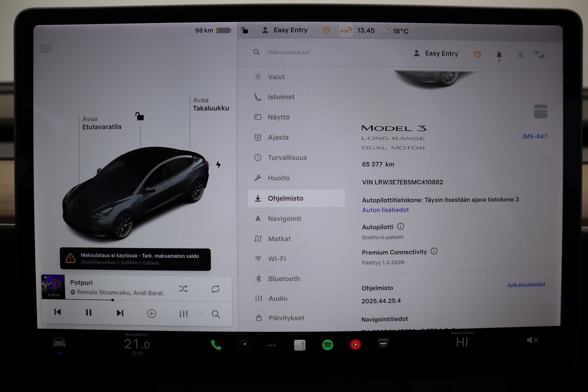The image size is (588, 392).
Task: Toggle repeat mode for the current song
Action: [215, 289]
